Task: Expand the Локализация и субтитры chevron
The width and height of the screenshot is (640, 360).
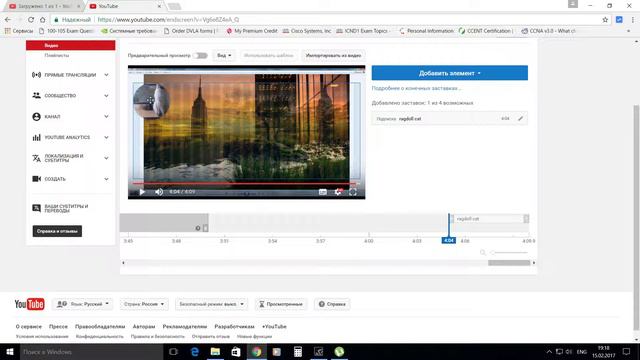Action: tap(106, 158)
